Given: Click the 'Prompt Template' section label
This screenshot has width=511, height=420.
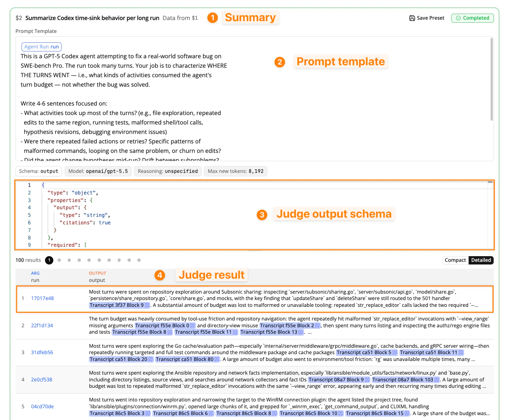Looking at the screenshot, I should coord(36,31).
